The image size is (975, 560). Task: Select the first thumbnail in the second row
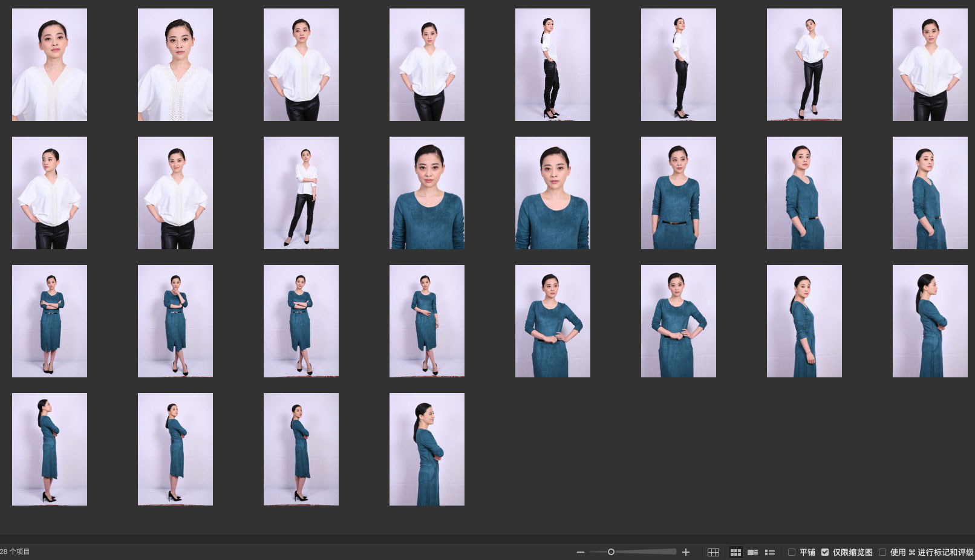[x=50, y=193]
